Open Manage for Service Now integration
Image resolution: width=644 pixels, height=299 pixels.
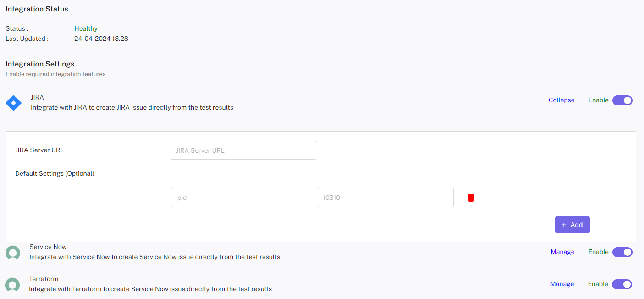click(562, 252)
